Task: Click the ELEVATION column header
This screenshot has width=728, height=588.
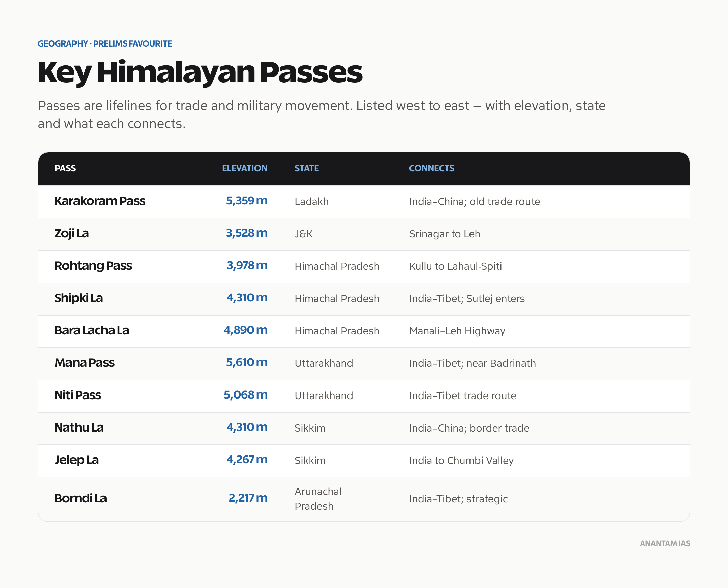Action: 244,168
